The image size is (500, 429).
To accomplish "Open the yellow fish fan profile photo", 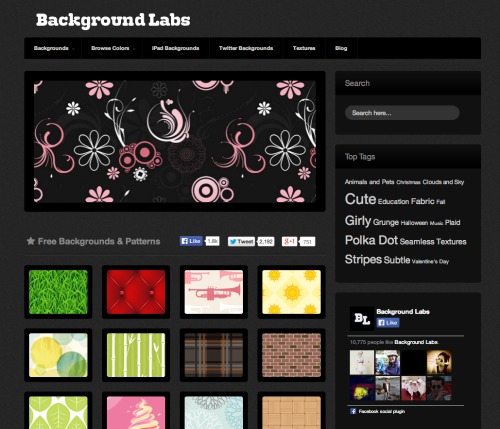I will click(x=362, y=388).
